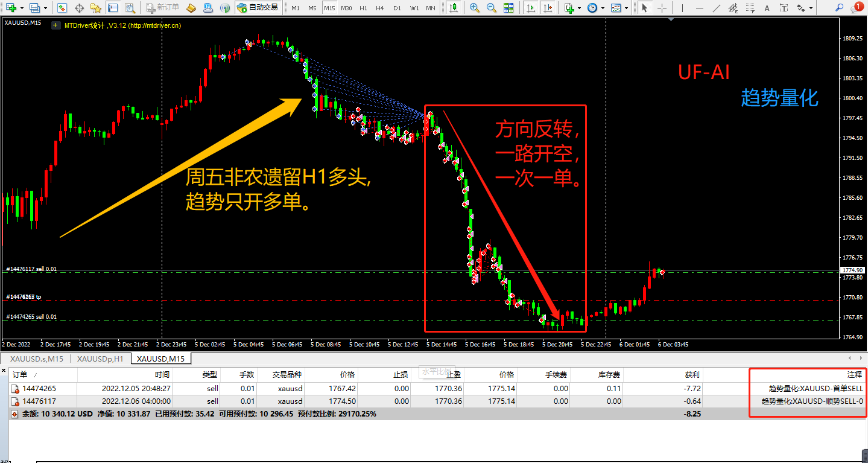Switch the chart to MN timeframe
This screenshot has height=463, width=868.
point(431,8)
